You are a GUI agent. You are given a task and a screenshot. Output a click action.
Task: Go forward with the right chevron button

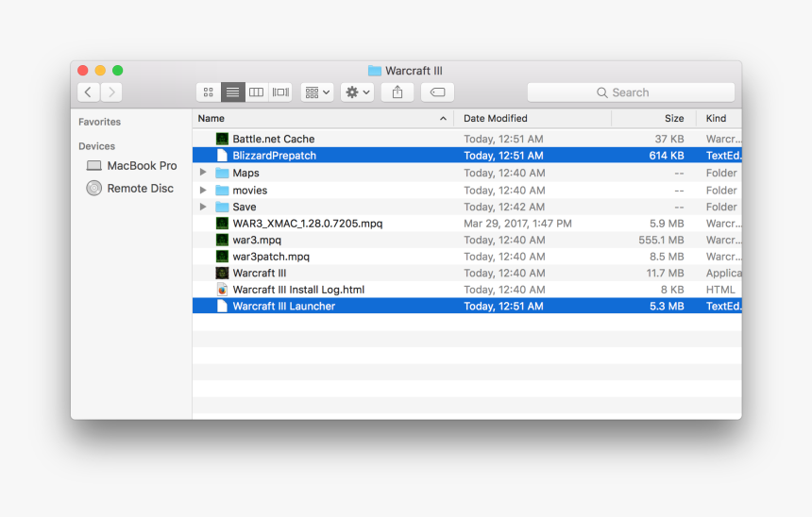point(111,92)
